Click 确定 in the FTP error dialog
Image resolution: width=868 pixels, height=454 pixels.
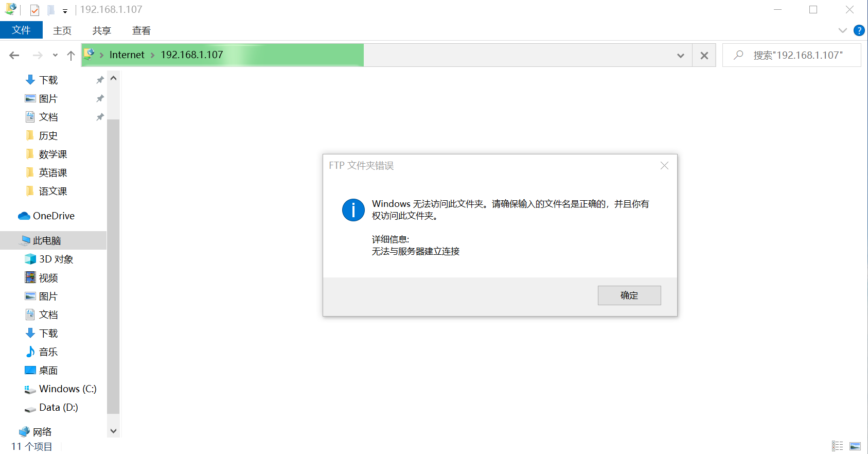(x=629, y=295)
